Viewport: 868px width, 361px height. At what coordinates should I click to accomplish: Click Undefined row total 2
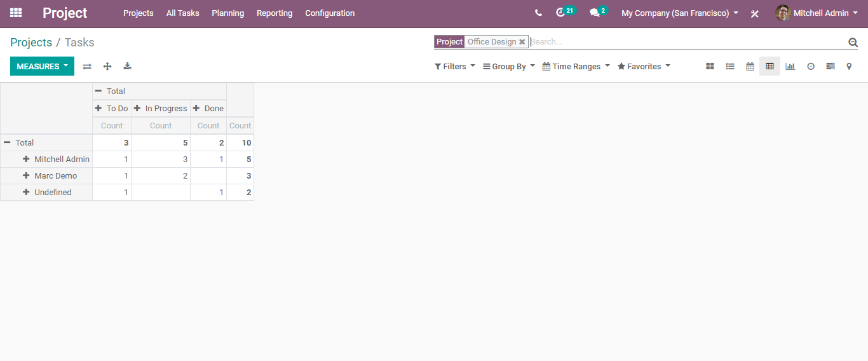240,192
